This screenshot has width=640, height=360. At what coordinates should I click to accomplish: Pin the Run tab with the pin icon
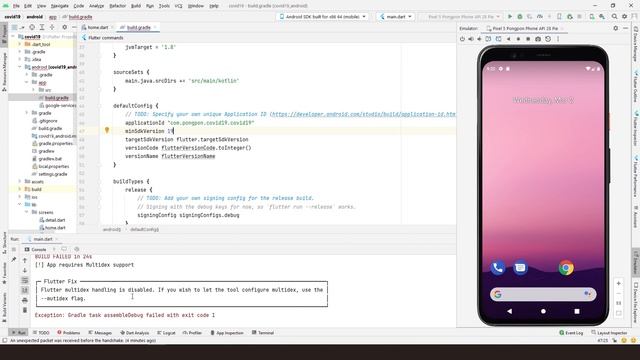pos(13,260)
